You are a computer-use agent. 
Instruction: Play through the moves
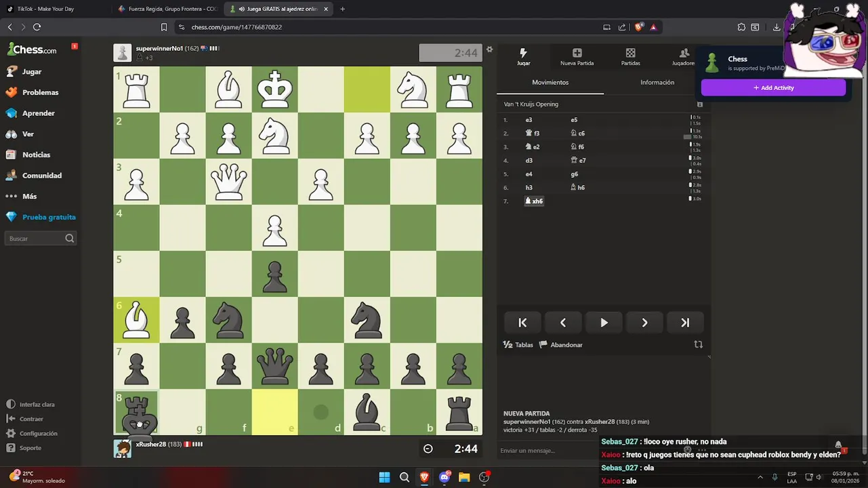pos(604,323)
